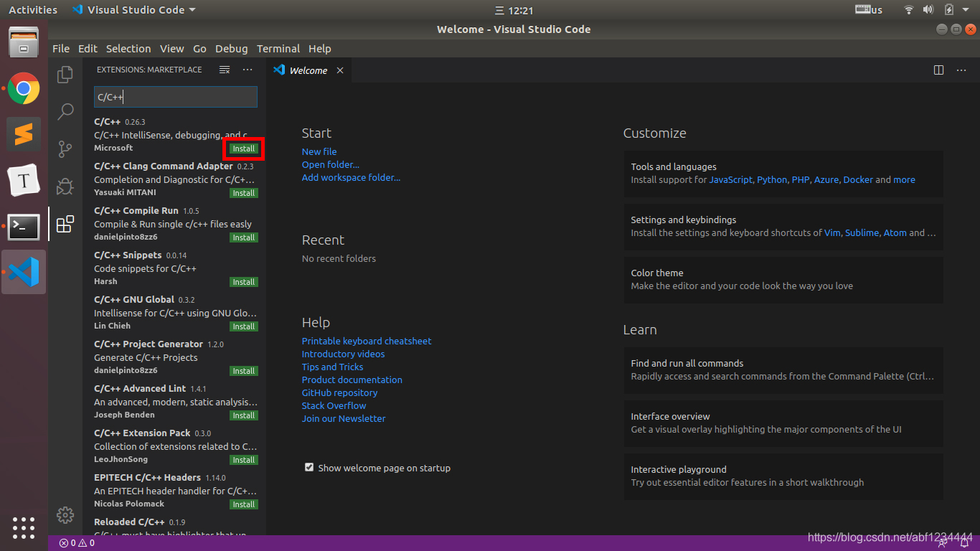Image resolution: width=980 pixels, height=551 pixels.
Task: Open the Wi-Fi network indicator
Action: tap(908, 10)
